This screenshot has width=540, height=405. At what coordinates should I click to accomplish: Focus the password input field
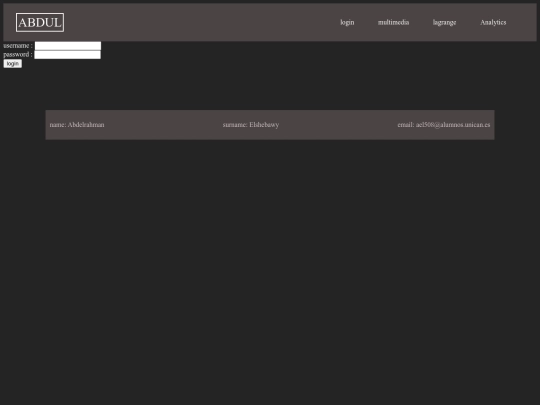coord(68,55)
